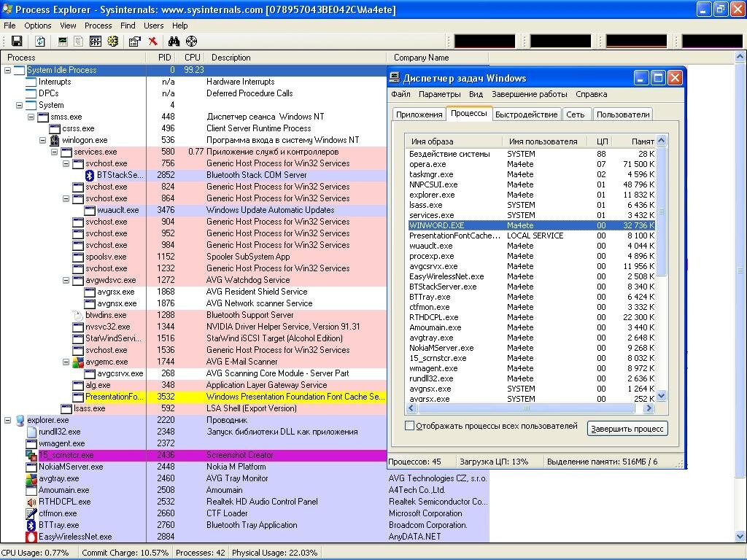Collapse the System Idle Process tree node
Screen dimensions: 747x560
(x=8, y=70)
